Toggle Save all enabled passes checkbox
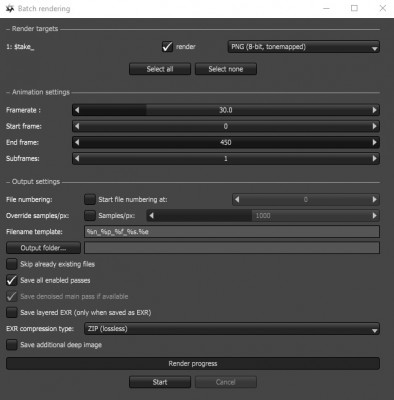 (12, 280)
